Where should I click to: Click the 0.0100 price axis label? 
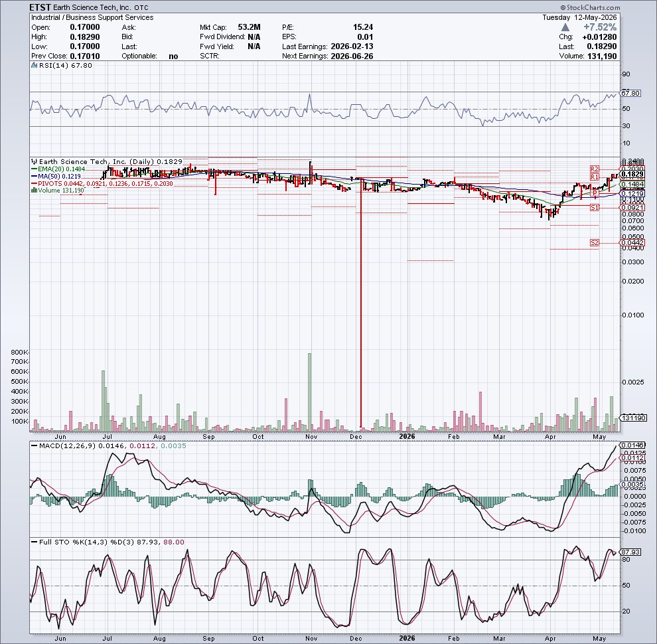[633, 315]
